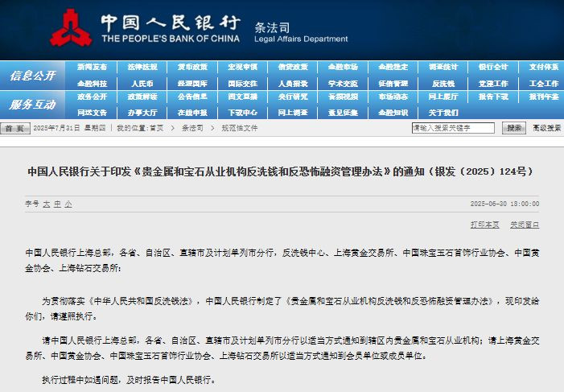Viewport: 564px width, 392px height.
Task: Go to 条法司 in the breadcrumb
Action: (192, 128)
